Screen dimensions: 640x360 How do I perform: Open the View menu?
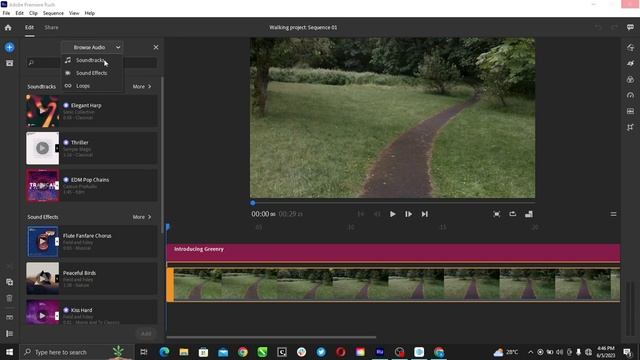click(x=74, y=13)
